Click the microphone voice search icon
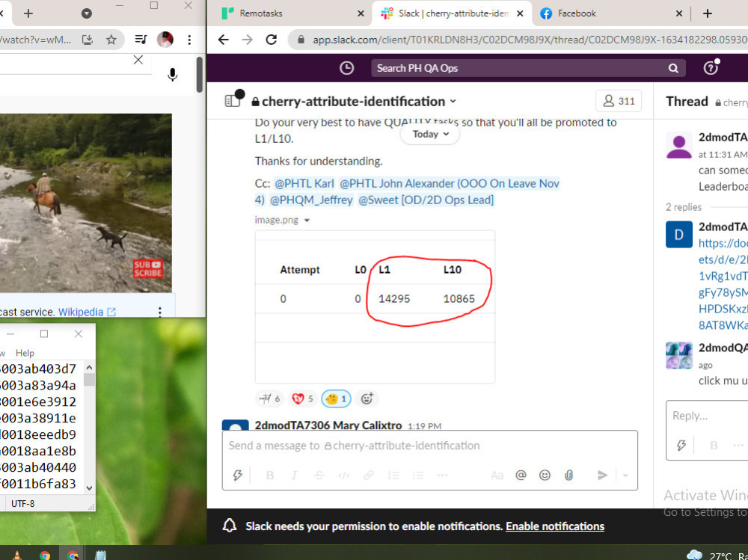748x560 pixels. [172, 75]
